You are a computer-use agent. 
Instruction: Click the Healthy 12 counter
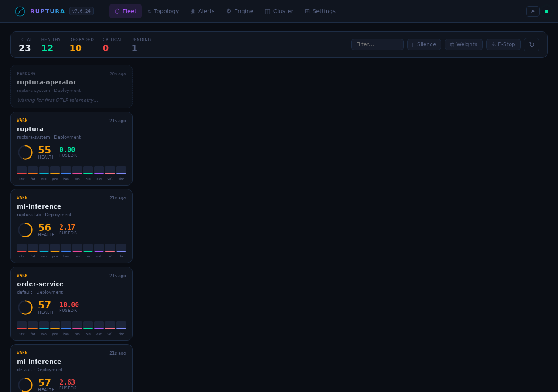[x=51, y=45]
